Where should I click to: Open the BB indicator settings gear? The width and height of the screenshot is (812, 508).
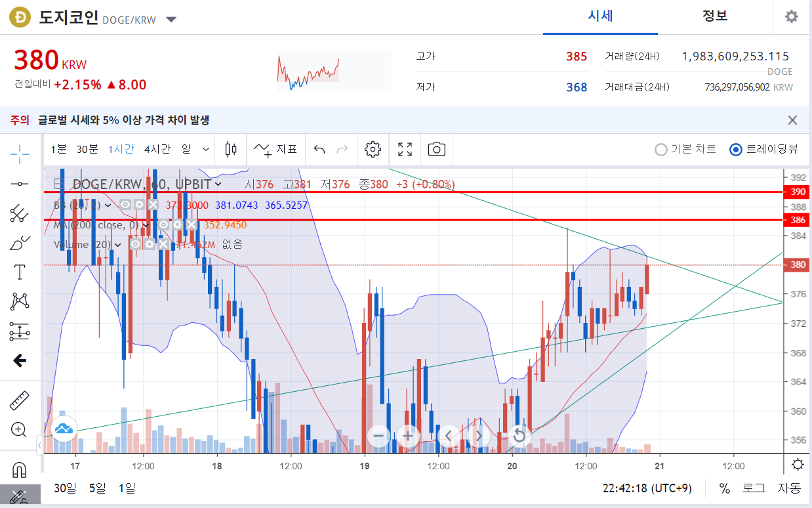click(x=139, y=205)
